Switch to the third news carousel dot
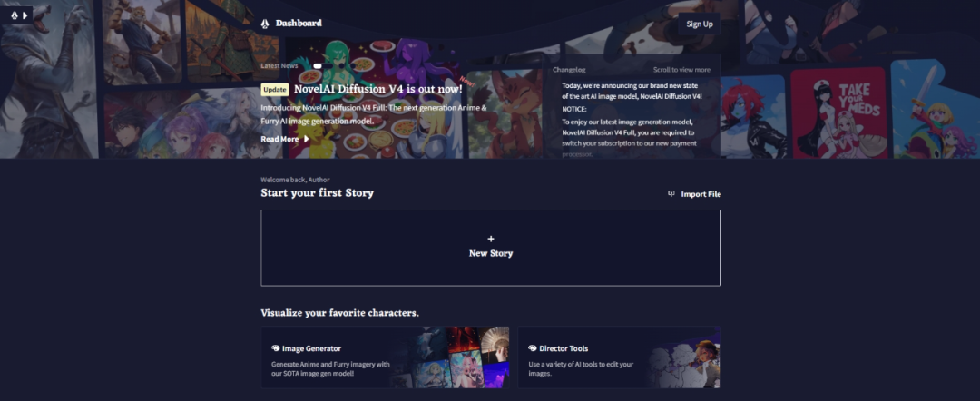This screenshot has width=980, height=401. click(353, 65)
